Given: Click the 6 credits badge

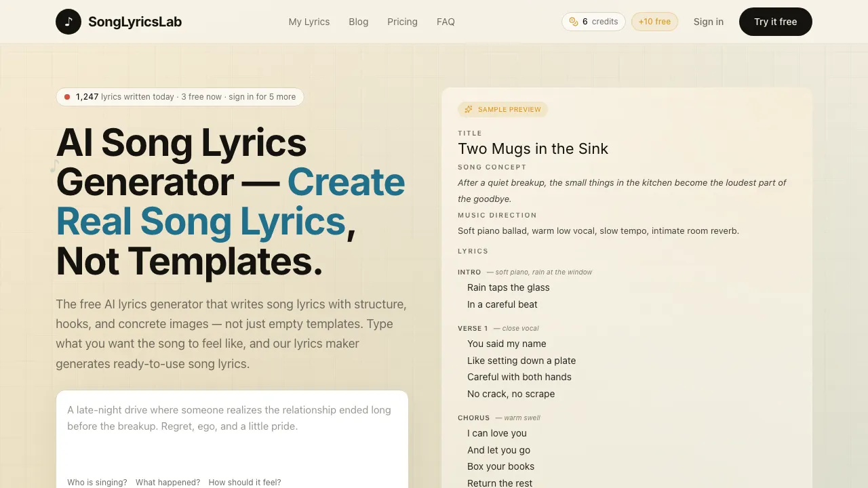Looking at the screenshot, I should pos(594,22).
